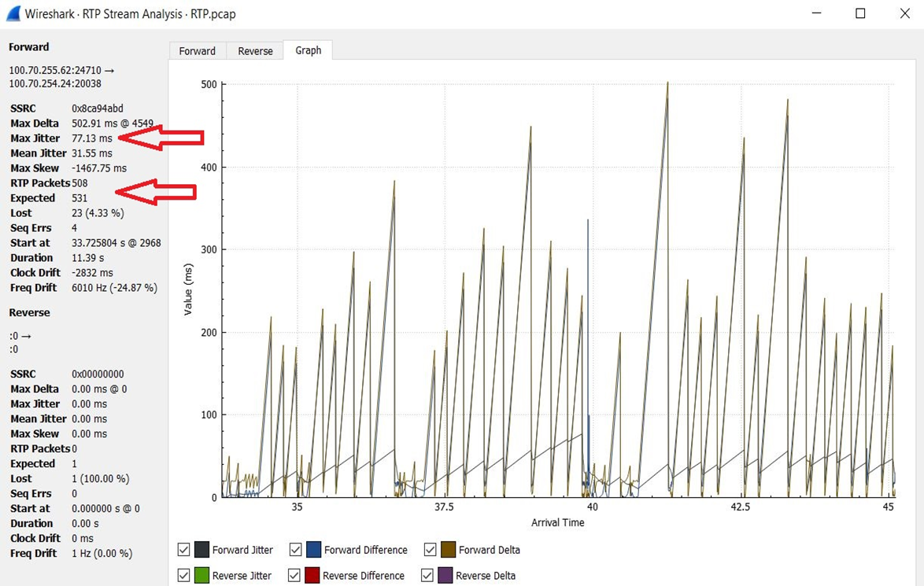
Task: Click the green Reverse Jitter color swatch
Action: 201,576
